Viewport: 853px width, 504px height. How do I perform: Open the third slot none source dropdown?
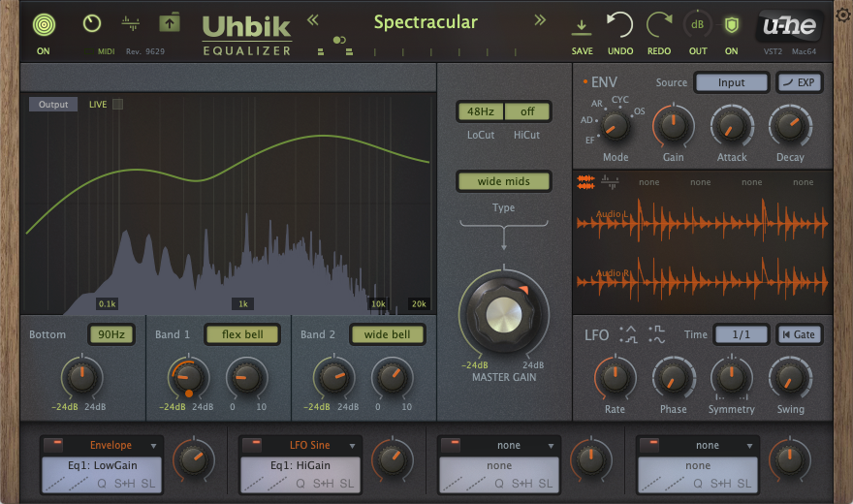coord(551,446)
